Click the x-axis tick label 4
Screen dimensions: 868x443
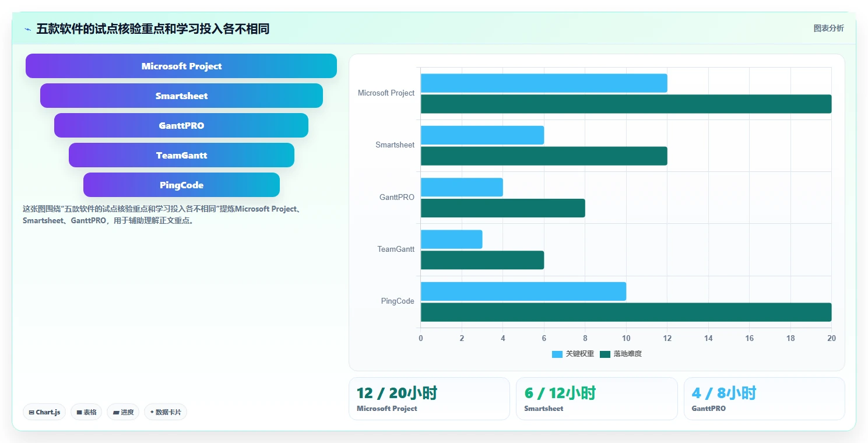point(502,338)
